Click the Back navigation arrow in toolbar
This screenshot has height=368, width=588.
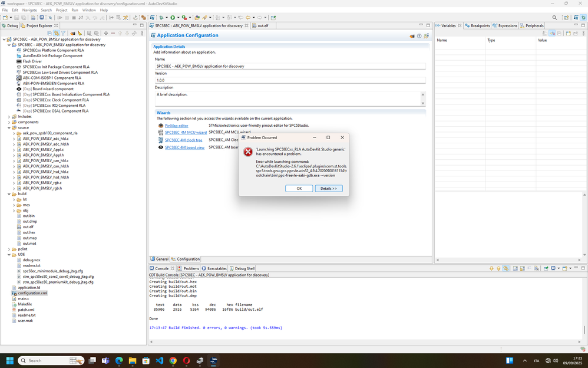coord(248,17)
